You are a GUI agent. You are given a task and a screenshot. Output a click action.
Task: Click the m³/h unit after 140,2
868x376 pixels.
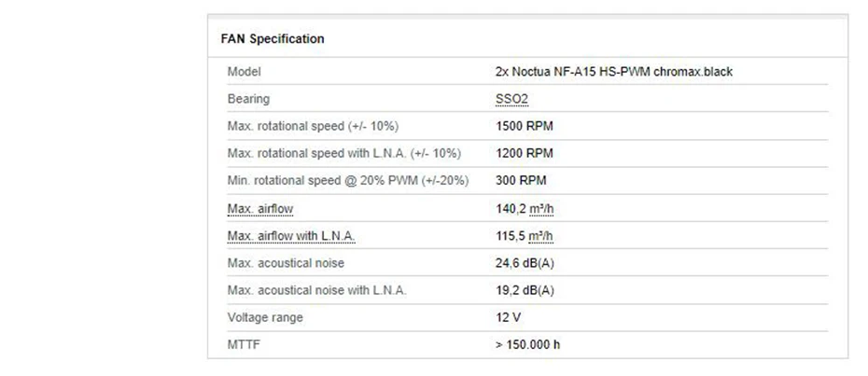point(539,208)
